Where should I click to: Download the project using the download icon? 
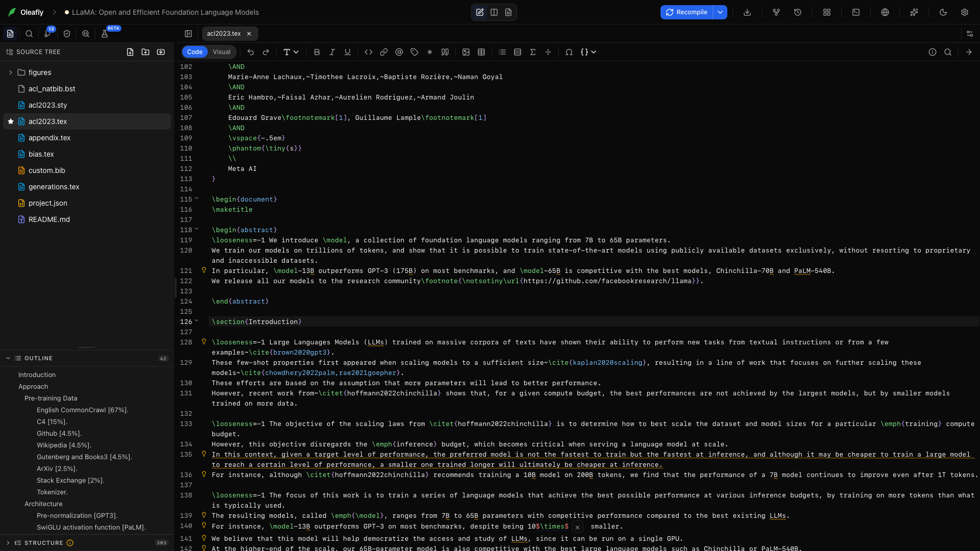(747, 12)
